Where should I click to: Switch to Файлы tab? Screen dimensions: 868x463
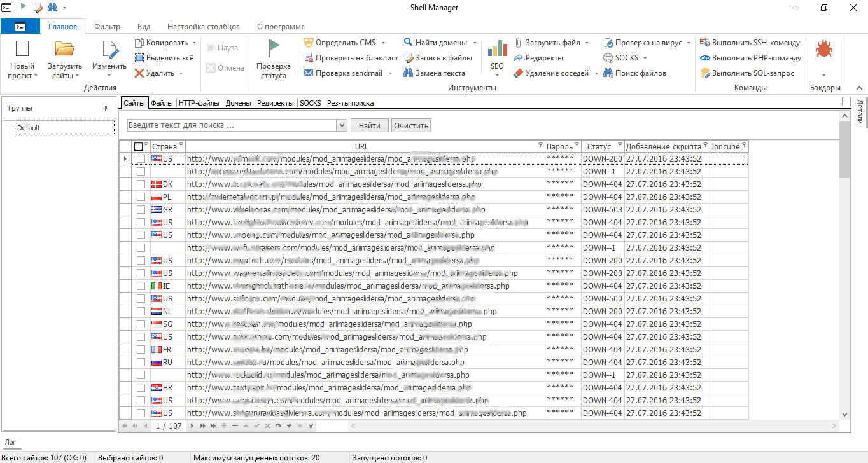point(162,102)
